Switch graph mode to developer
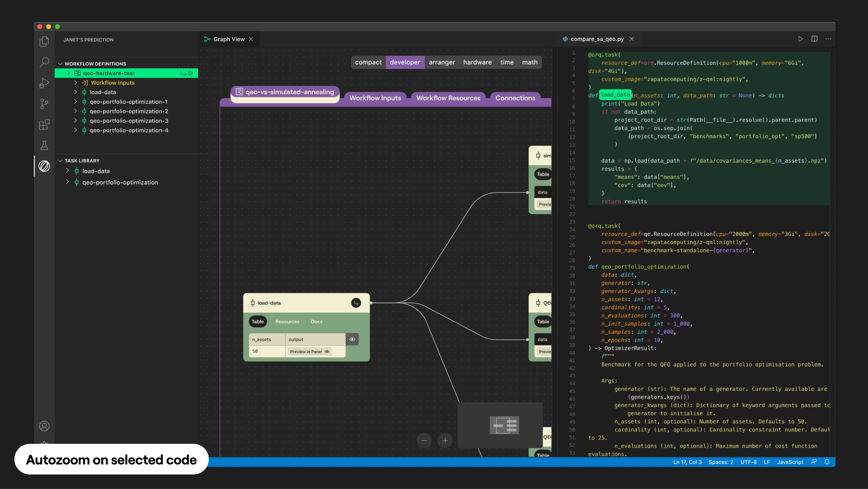 click(x=405, y=62)
